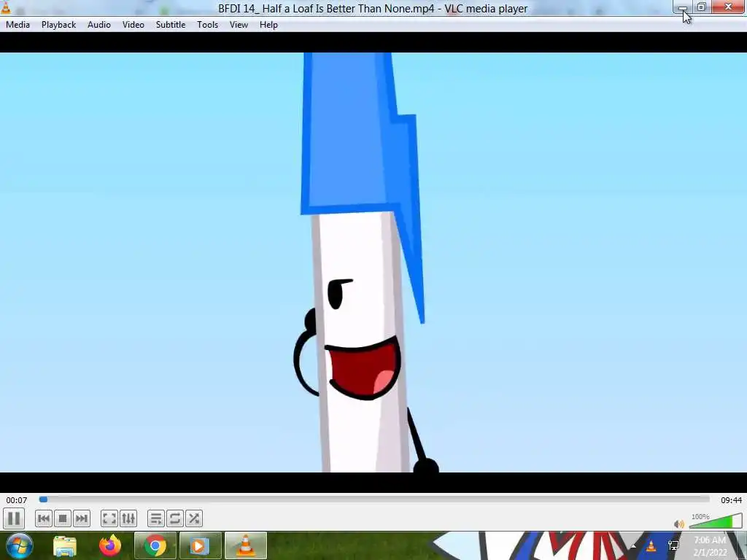Toggle fullscreen video mode
Viewport: 747px width, 560px height.
click(x=109, y=518)
